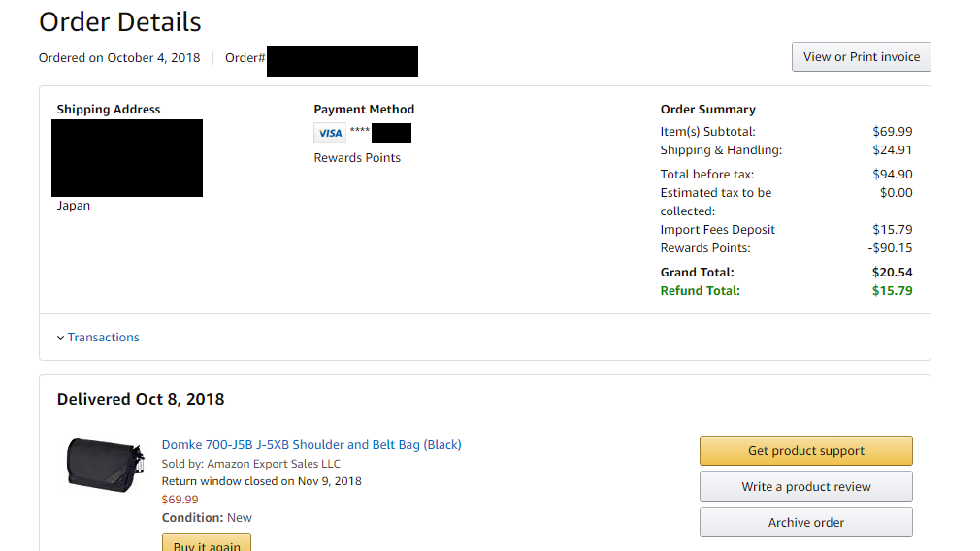Screen dimensions: 980x551
Task: Open the Domke bag product thumbnail
Action: [105, 465]
